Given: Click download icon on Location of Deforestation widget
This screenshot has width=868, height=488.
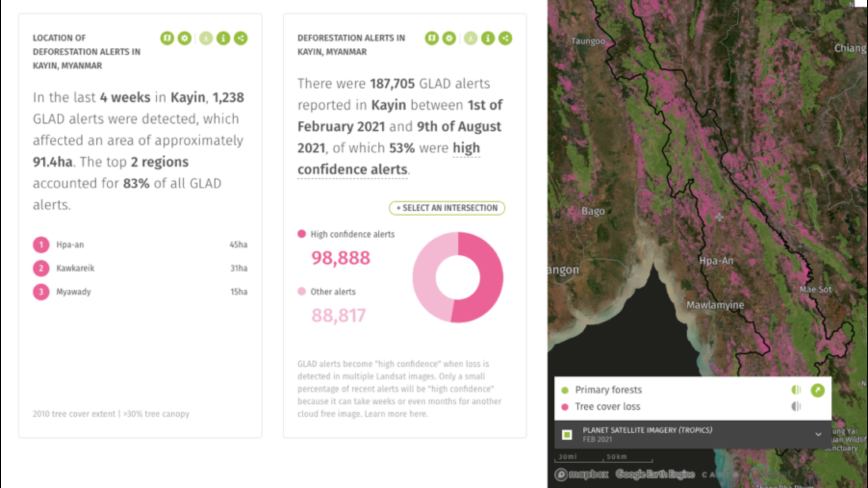Looking at the screenshot, I should [x=206, y=38].
